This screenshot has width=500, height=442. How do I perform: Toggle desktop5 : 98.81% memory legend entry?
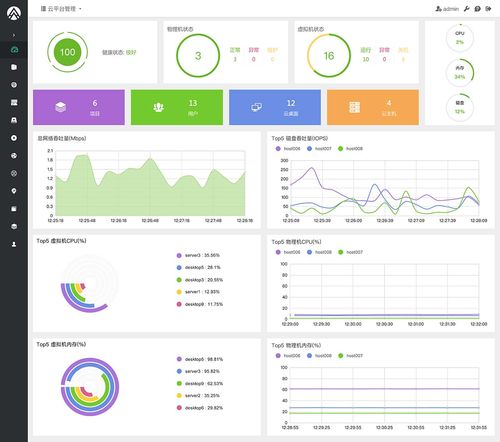[x=199, y=359]
